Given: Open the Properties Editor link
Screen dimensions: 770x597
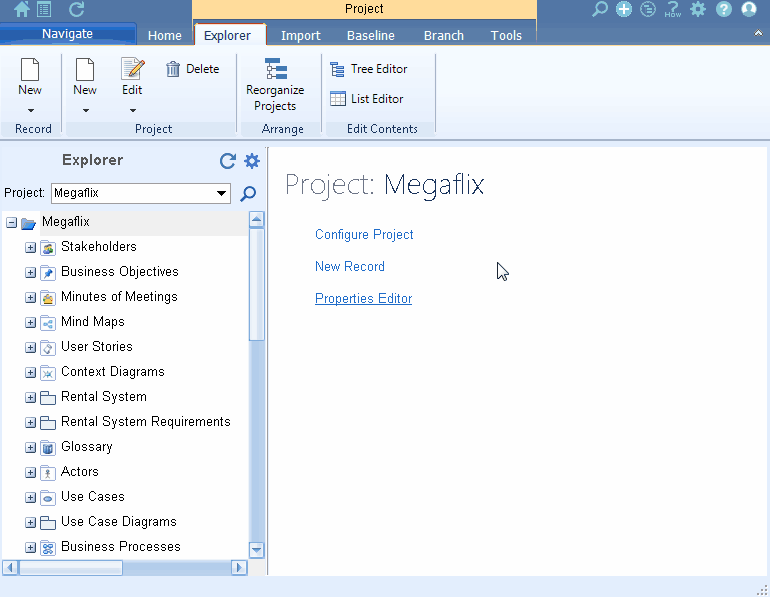Looking at the screenshot, I should coord(363,298).
